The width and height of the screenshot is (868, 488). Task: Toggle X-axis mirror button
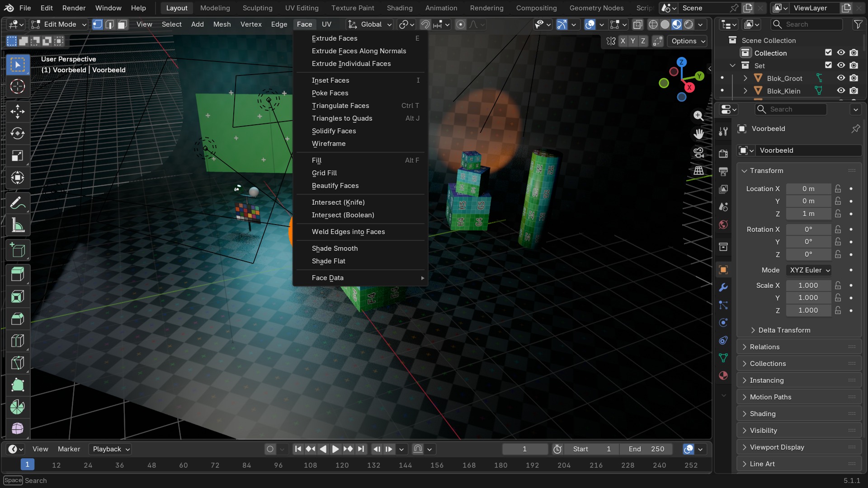[623, 41]
